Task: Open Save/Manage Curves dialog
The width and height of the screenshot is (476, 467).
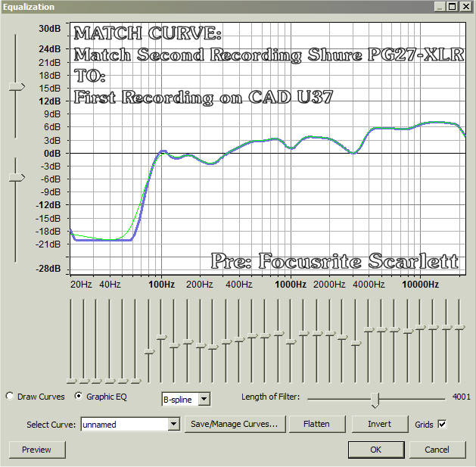Action: [x=235, y=424]
